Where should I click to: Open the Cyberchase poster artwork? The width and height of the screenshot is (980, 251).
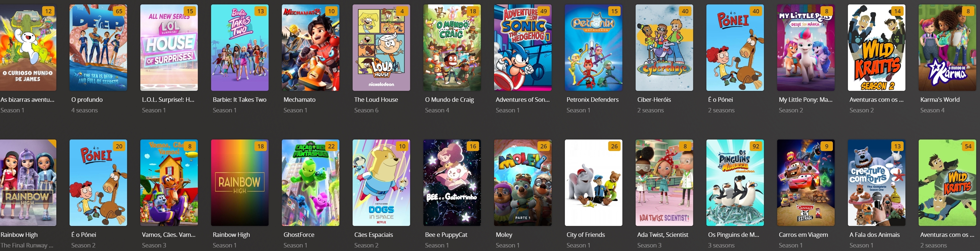pyautogui.click(x=664, y=47)
